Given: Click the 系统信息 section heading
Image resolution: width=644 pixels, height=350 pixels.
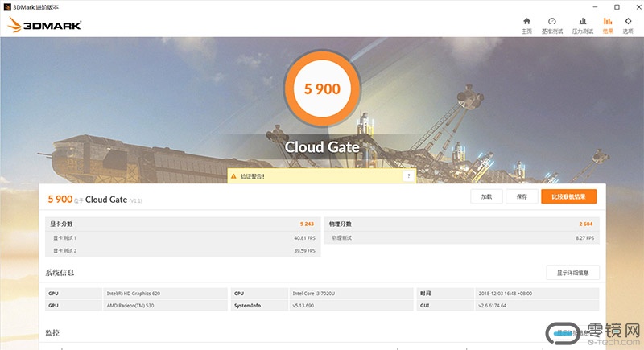Looking at the screenshot, I should pos(60,273).
